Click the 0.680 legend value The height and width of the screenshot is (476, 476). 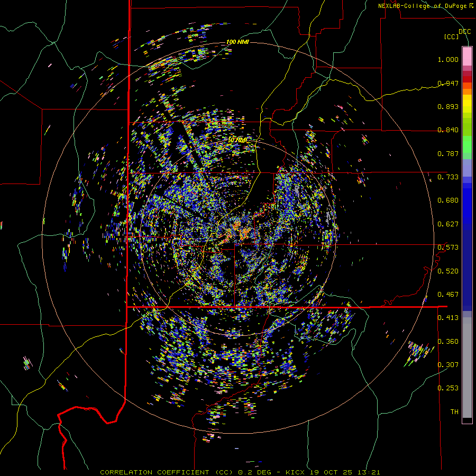[x=448, y=200]
